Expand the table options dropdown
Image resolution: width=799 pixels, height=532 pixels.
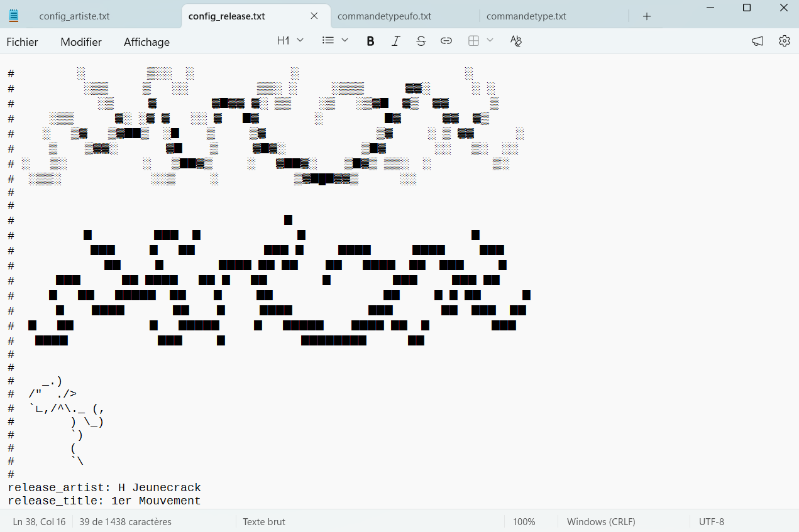pos(490,40)
